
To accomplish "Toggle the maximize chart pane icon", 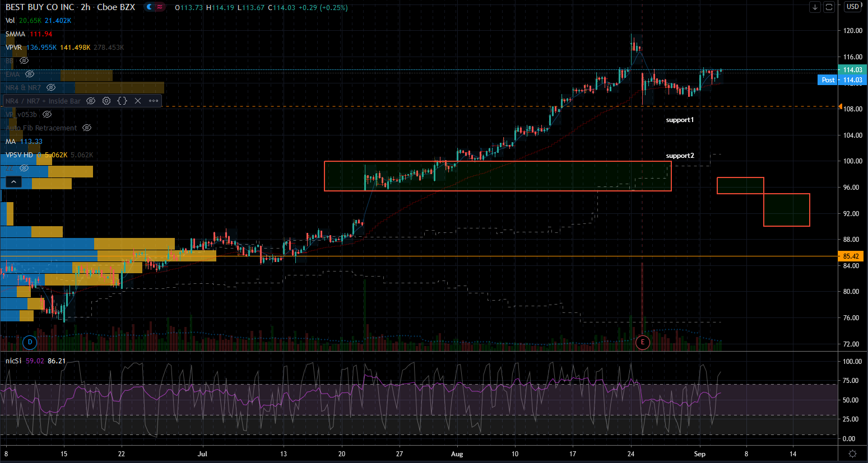I will tap(829, 7).
